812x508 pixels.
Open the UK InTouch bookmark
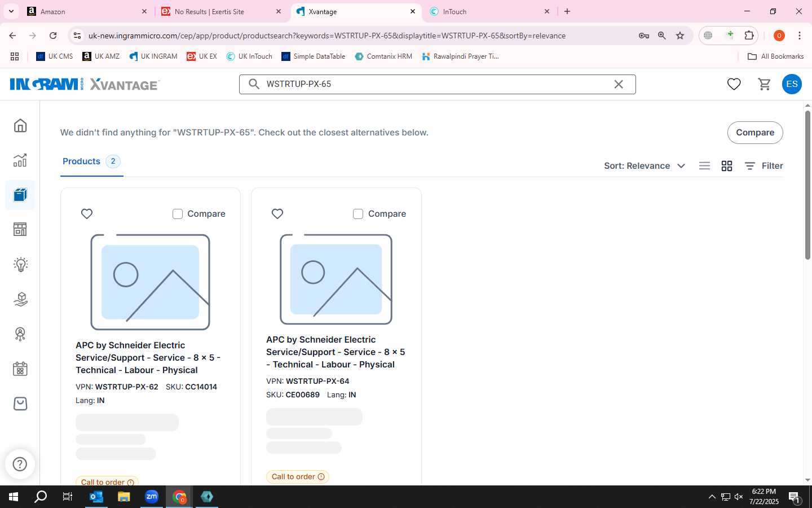[249, 56]
